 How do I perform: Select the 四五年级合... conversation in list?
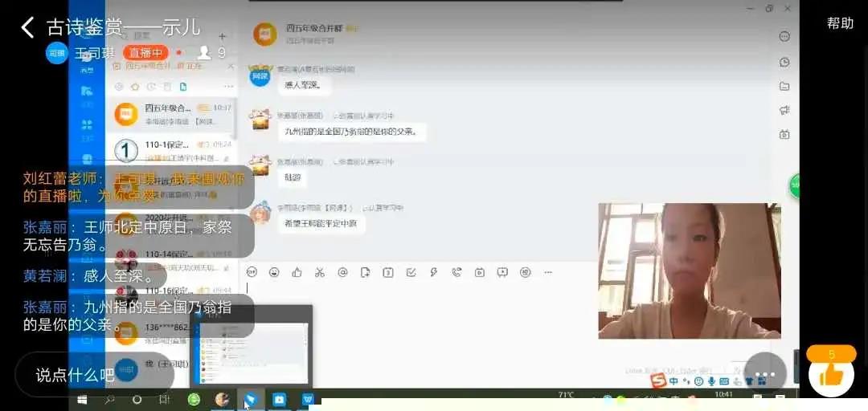172,113
